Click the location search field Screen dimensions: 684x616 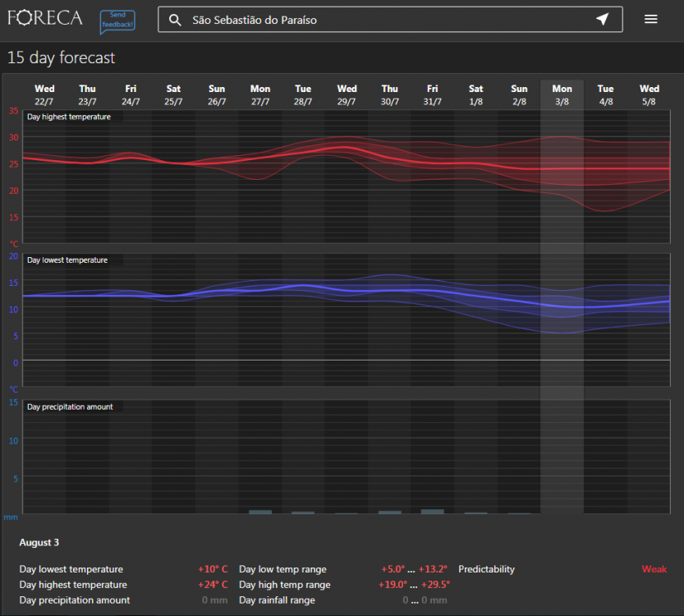click(x=386, y=20)
